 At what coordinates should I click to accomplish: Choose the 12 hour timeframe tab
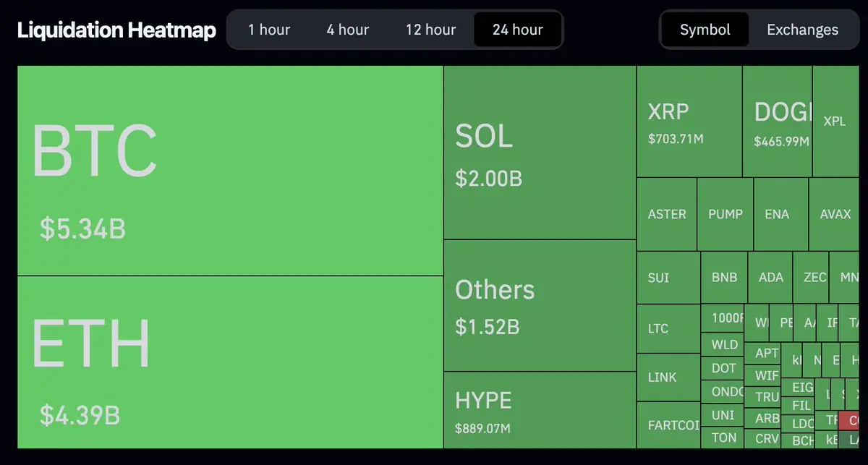[x=430, y=30]
